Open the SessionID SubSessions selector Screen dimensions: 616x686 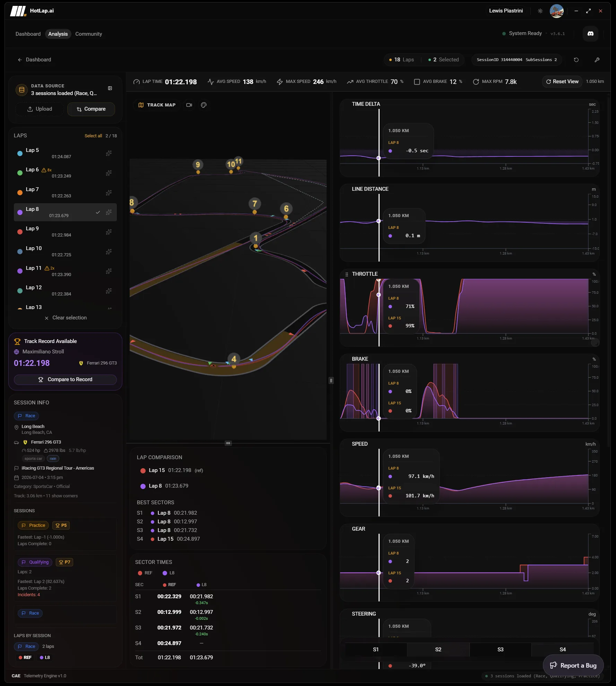pos(517,60)
